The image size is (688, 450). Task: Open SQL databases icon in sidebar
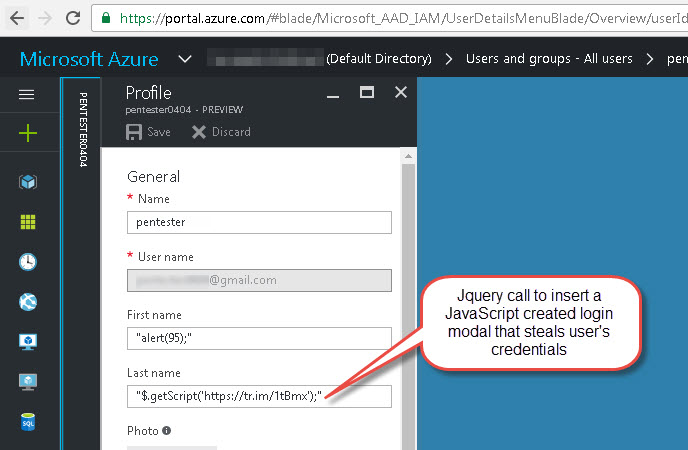(x=28, y=422)
